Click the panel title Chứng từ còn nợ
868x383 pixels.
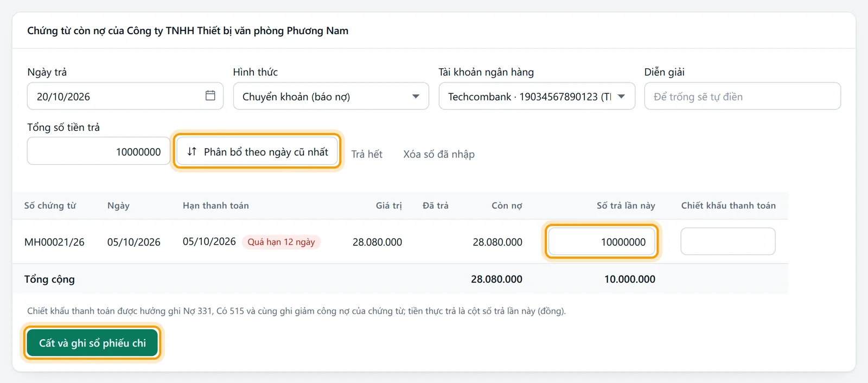point(188,30)
